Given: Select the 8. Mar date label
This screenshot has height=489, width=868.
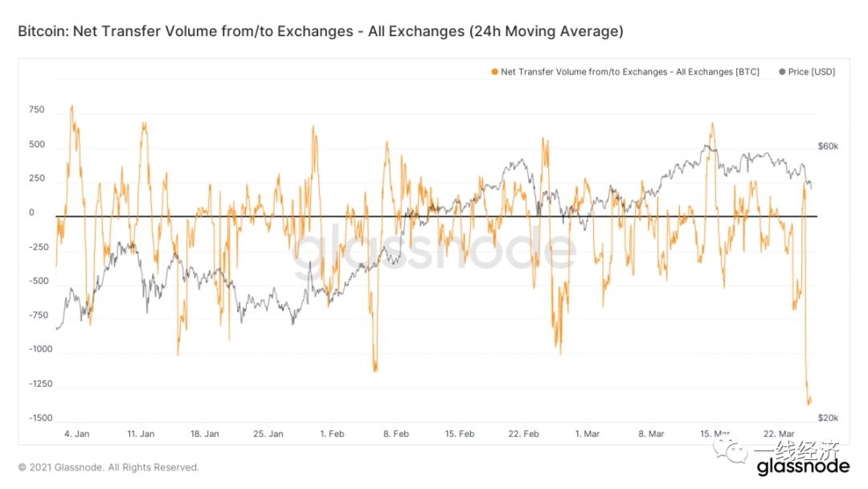Looking at the screenshot, I should [652, 434].
